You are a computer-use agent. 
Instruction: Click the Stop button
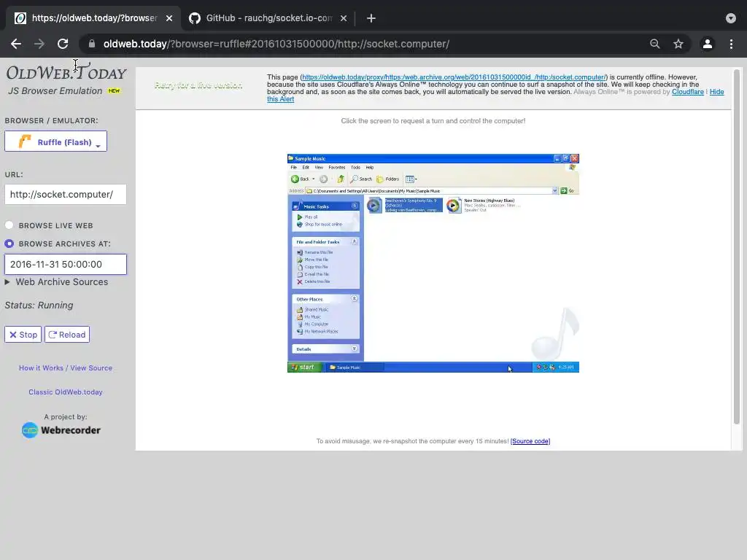pyautogui.click(x=23, y=334)
